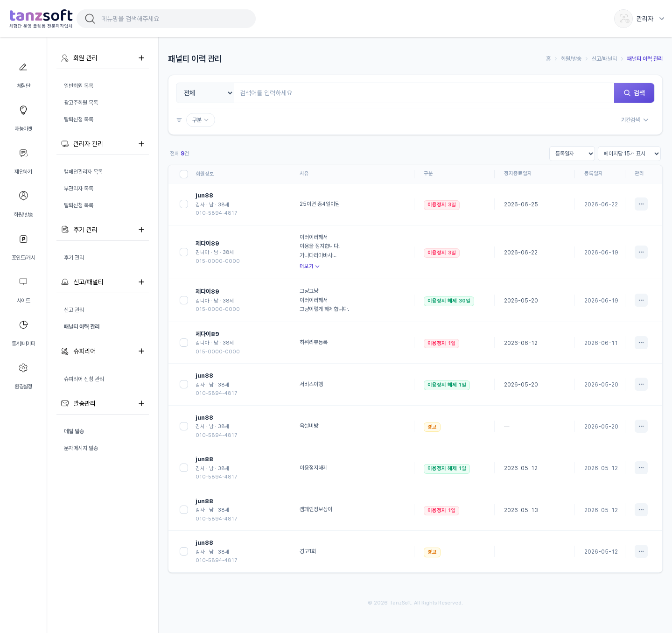Click the purple 검색 button
The width and height of the screenshot is (672, 633).
634,93
